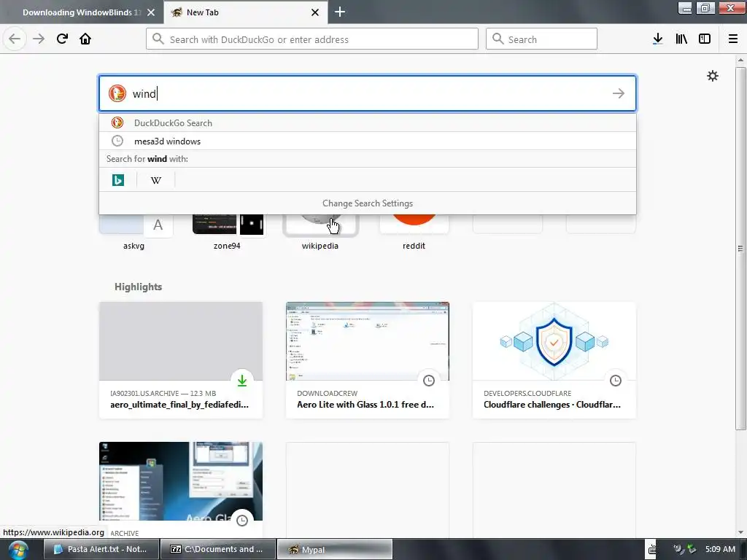Open aero_ultimate_final download highlight

click(x=181, y=360)
